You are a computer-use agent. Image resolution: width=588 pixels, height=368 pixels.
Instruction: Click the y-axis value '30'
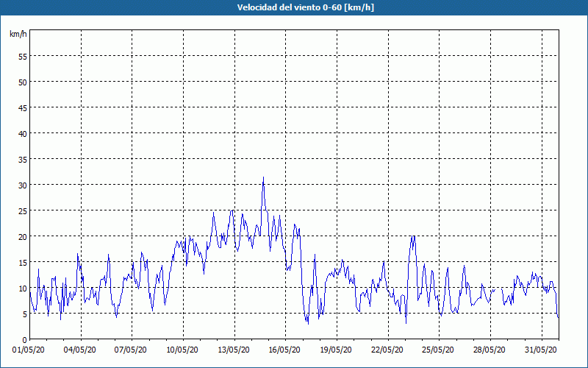click(23, 185)
